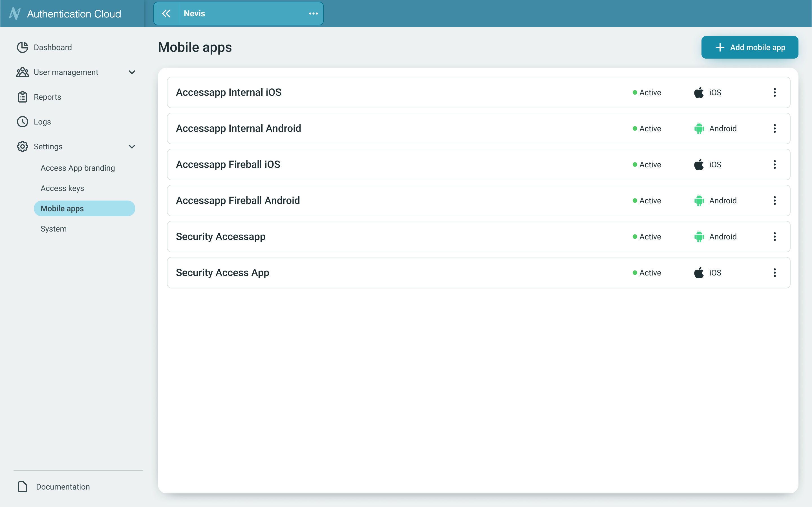Viewport: 812px width, 507px height.
Task: Select the Reports clipboard icon
Action: [x=22, y=97]
